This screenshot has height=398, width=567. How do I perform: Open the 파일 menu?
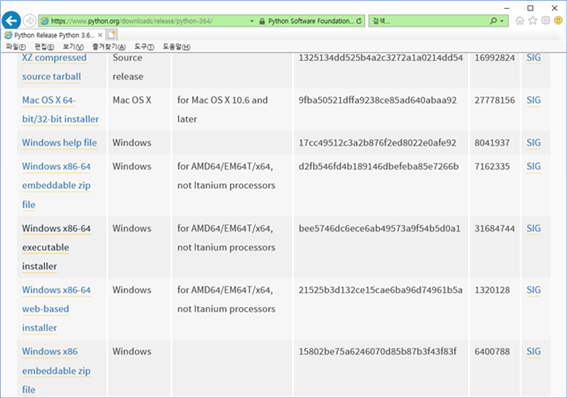[x=16, y=47]
